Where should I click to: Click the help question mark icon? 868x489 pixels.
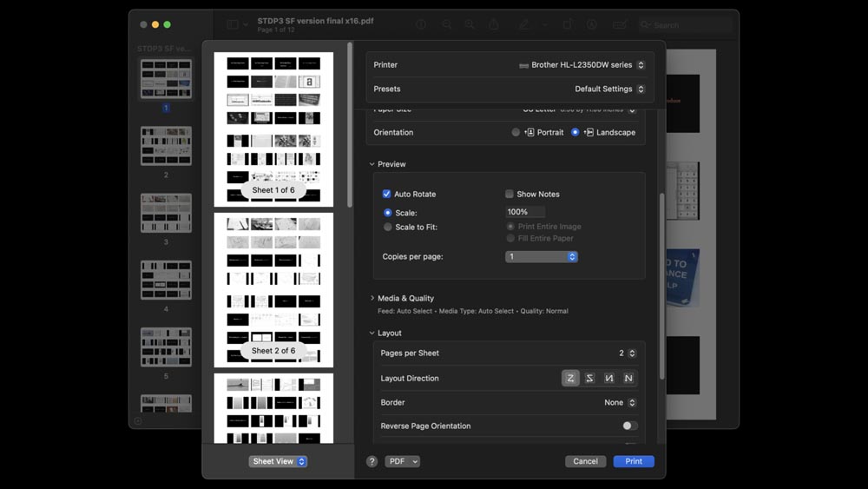pos(372,461)
